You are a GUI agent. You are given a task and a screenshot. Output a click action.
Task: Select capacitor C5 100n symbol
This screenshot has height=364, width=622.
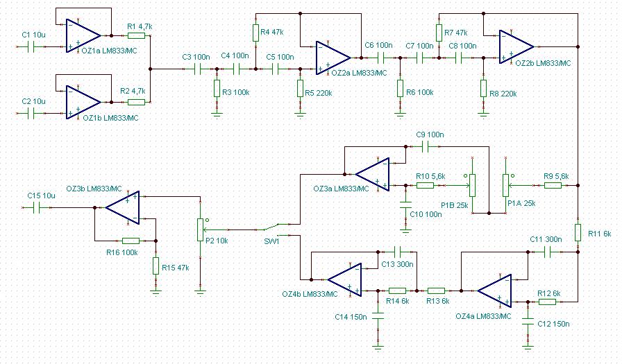tap(276, 69)
